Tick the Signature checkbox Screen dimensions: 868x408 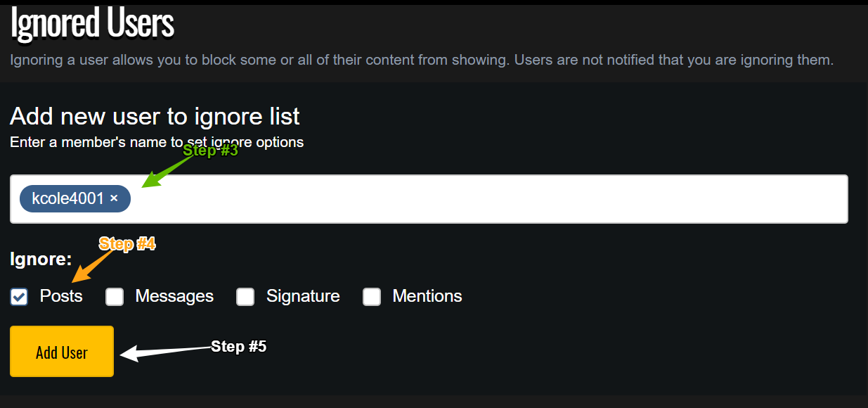(245, 297)
